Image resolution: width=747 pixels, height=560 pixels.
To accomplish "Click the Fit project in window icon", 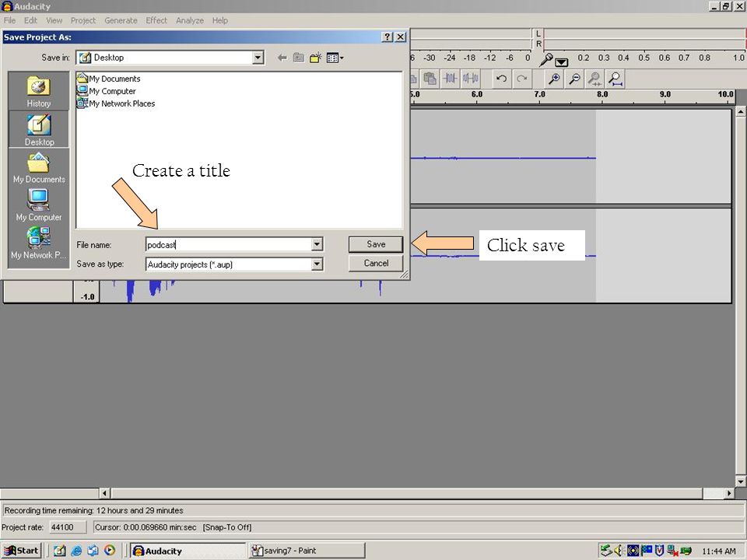I will (615, 79).
